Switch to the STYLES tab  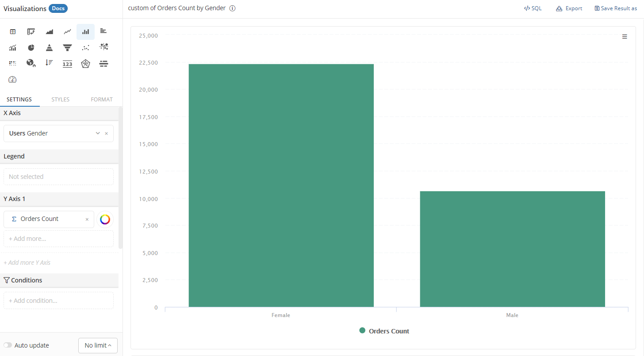click(60, 100)
